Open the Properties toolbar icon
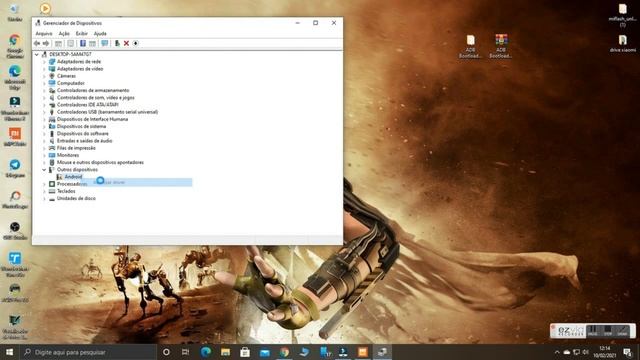Screen dimensions: 640x360 tap(71, 43)
